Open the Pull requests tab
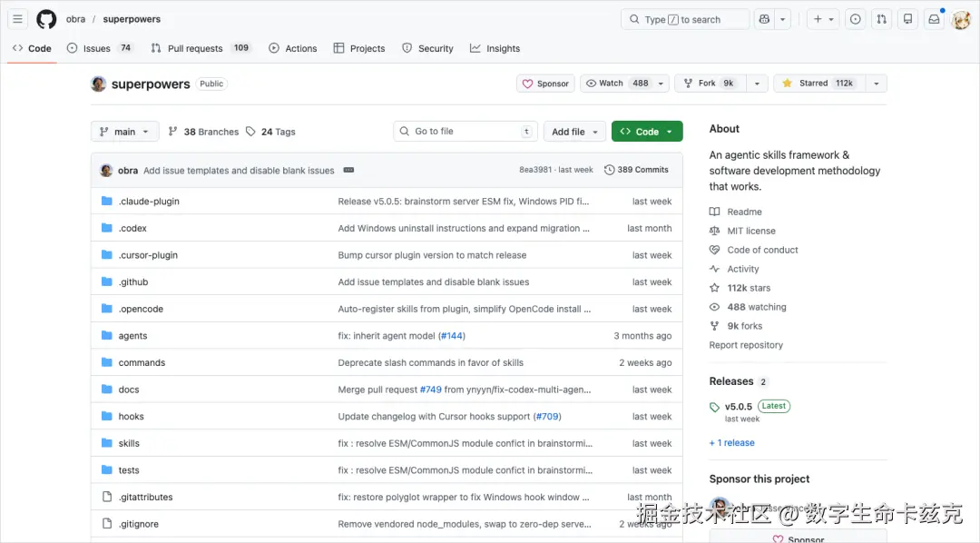Screen dimensions: 980x543 pos(200,48)
